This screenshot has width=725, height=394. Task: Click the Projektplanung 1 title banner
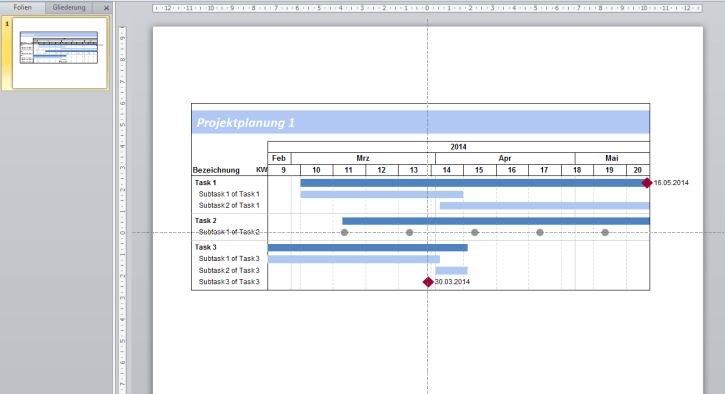point(420,123)
